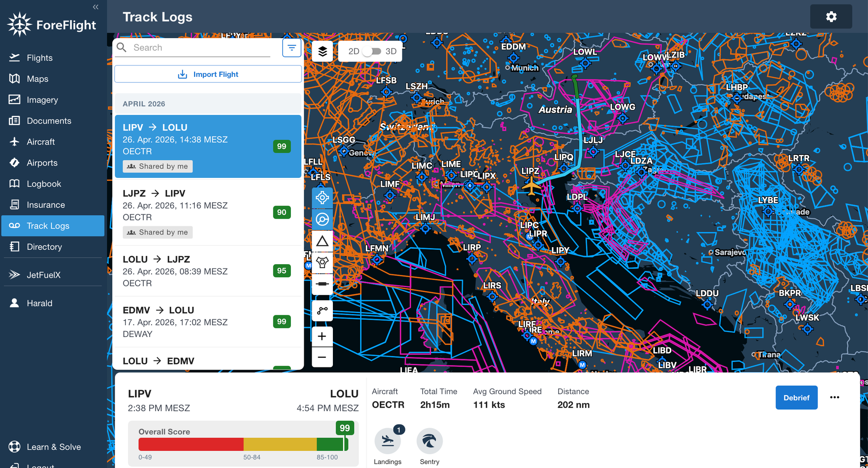The height and width of the screenshot is (468, 868).
Task: Click the score badge 90 on LJPZ flight
Action: point(282,212)
